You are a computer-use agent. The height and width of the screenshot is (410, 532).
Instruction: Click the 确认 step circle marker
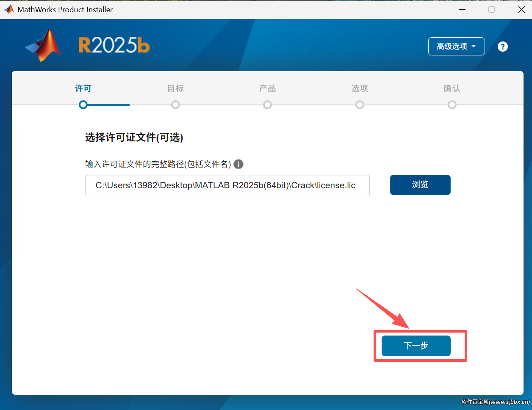point(452,105)
